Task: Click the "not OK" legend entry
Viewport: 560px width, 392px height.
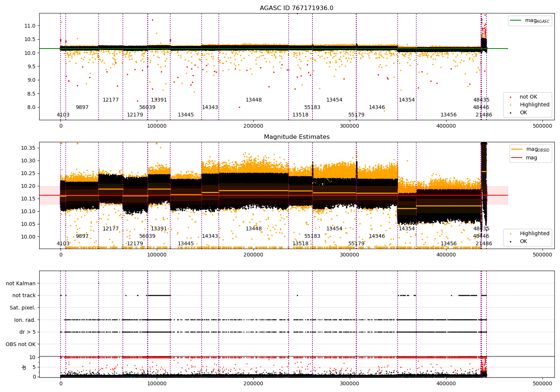Action: 528,97
